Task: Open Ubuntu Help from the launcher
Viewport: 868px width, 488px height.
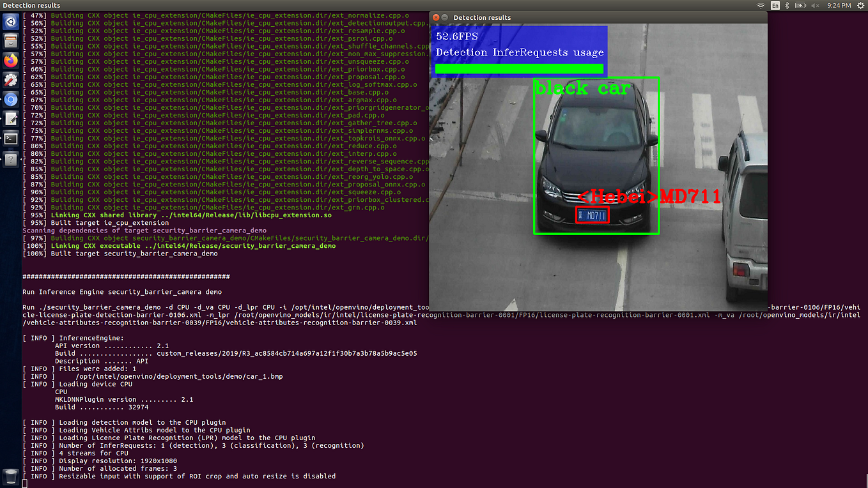Action: [x=10, y=158]
